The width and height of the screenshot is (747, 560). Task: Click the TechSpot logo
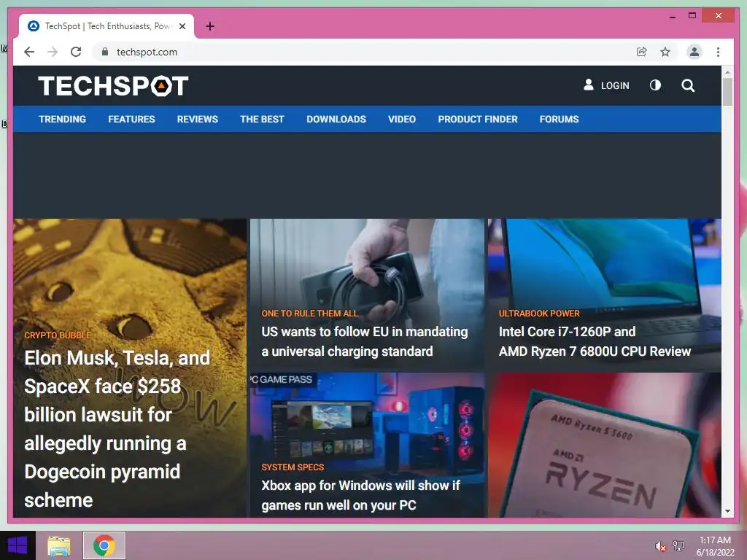113,86
